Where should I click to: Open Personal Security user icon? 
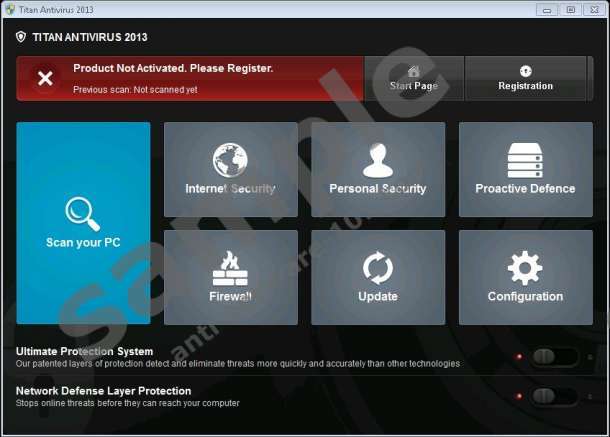(x=377, y=161)
